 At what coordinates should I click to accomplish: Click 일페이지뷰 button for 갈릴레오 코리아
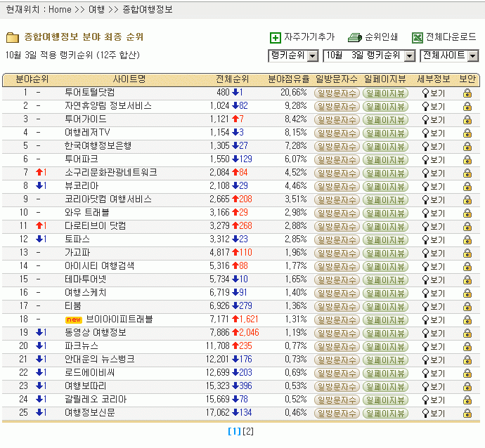tap(385, 400)
